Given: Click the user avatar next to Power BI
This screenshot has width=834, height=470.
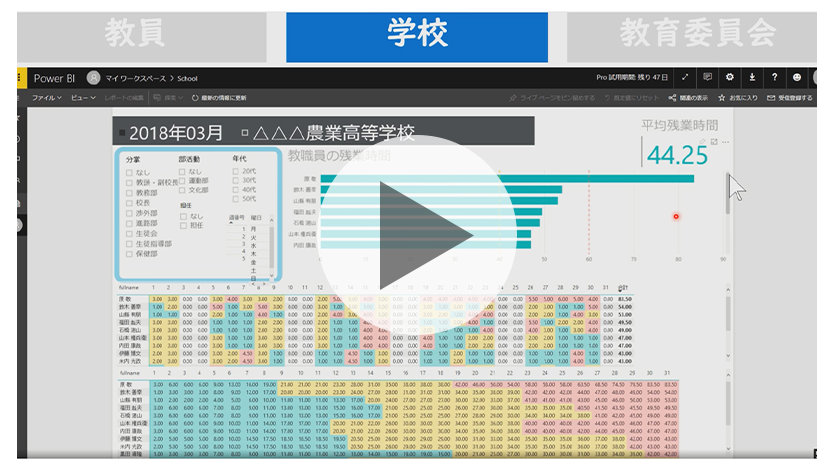Looking at the screenshot, I should pos(93,77).
